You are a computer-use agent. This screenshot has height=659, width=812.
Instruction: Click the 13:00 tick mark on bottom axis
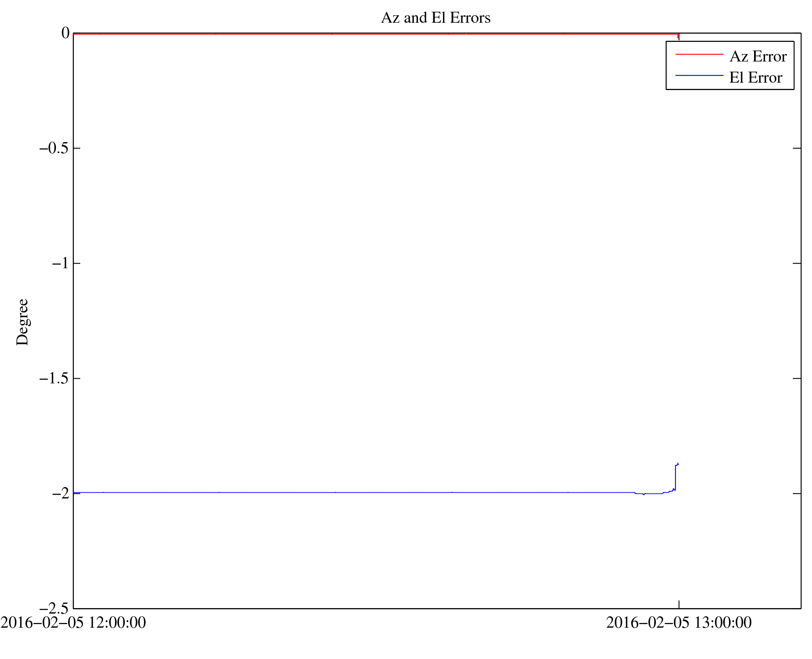(679, 604)
